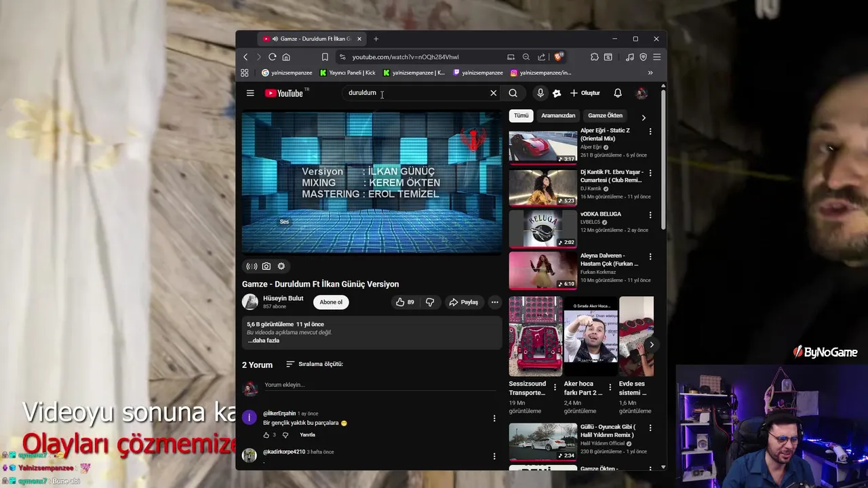Open YouTube notifications bell
The height and width of the screenshot is (488, 868).
[618, 93]
